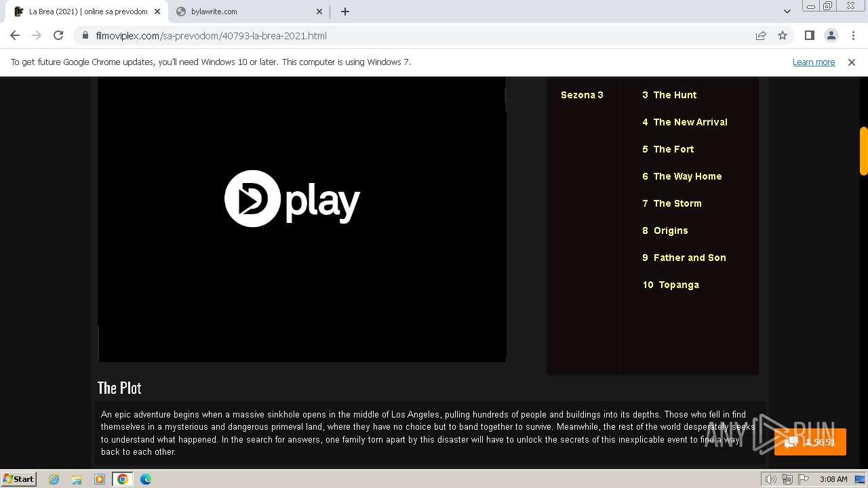868x488 pixels.
Task: Select Sezona 3 in the season list
Action: click(x=582, y=95)
